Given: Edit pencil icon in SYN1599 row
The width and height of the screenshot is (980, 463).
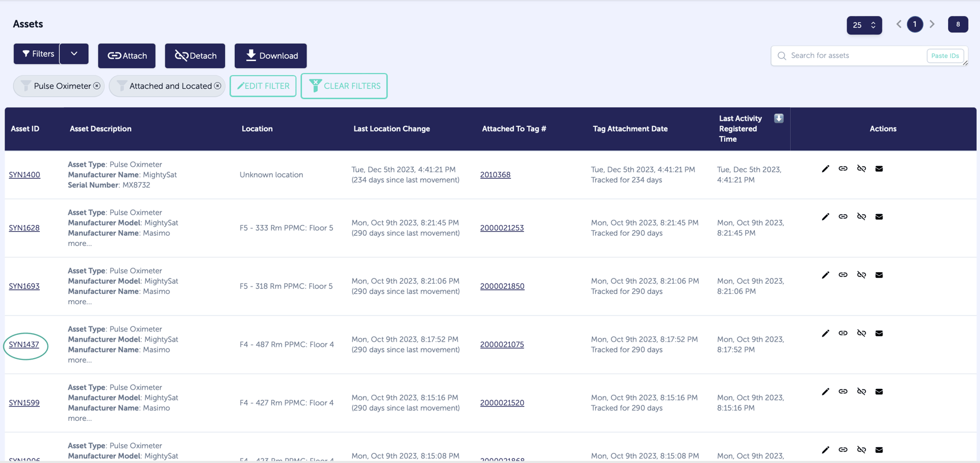Looking at the screenshot, I should [x=825, y=391].
